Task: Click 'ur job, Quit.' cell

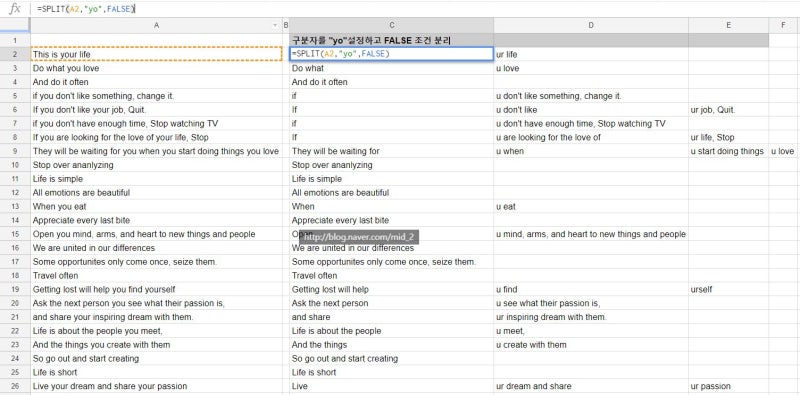Action: tap(729, 110)
